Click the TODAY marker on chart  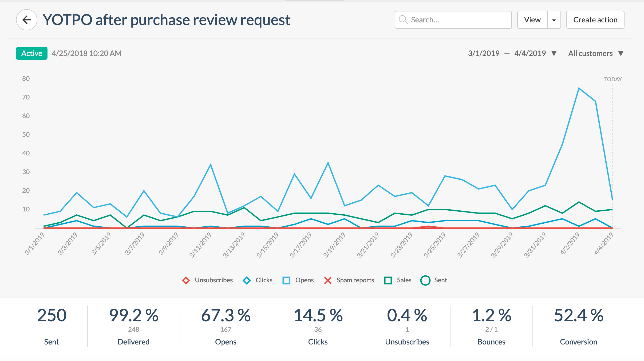pos(613,79)
